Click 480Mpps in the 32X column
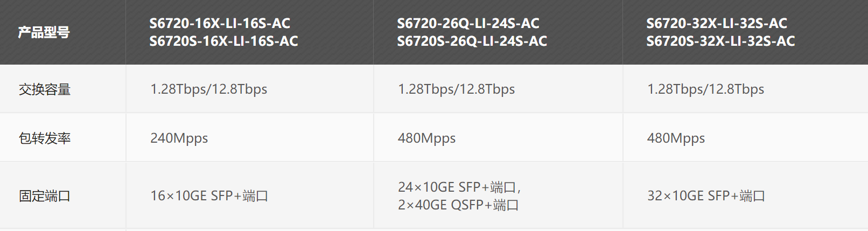 point(676,138)
